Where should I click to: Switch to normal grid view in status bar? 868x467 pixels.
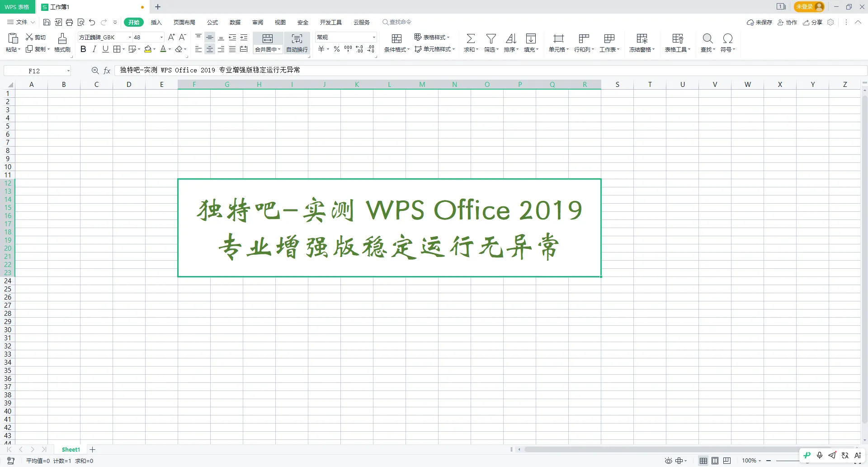point(703,461)
